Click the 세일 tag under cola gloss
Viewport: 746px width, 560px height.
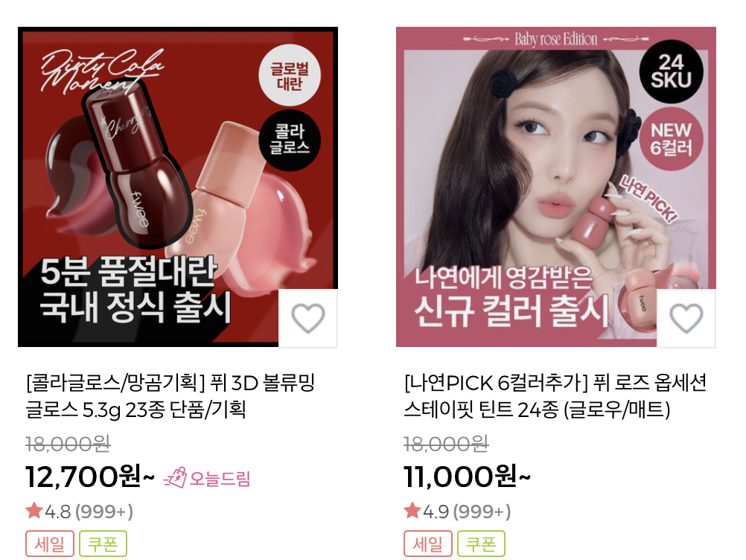(x=50, y=544)
